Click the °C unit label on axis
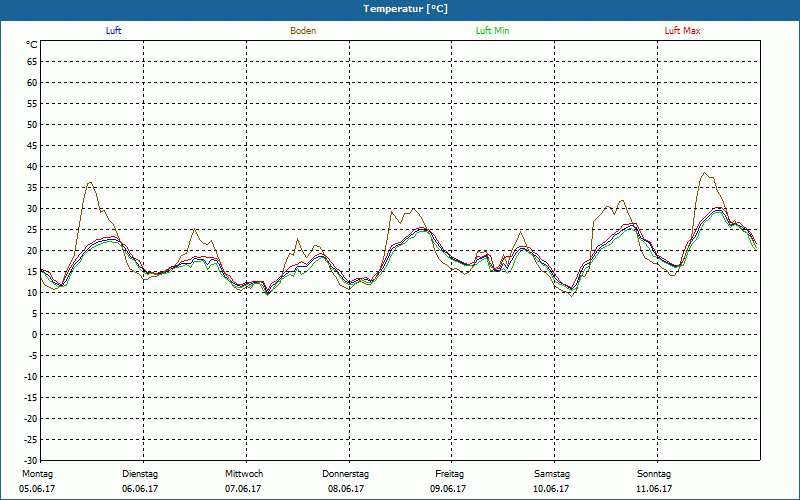 click(32, 45)
